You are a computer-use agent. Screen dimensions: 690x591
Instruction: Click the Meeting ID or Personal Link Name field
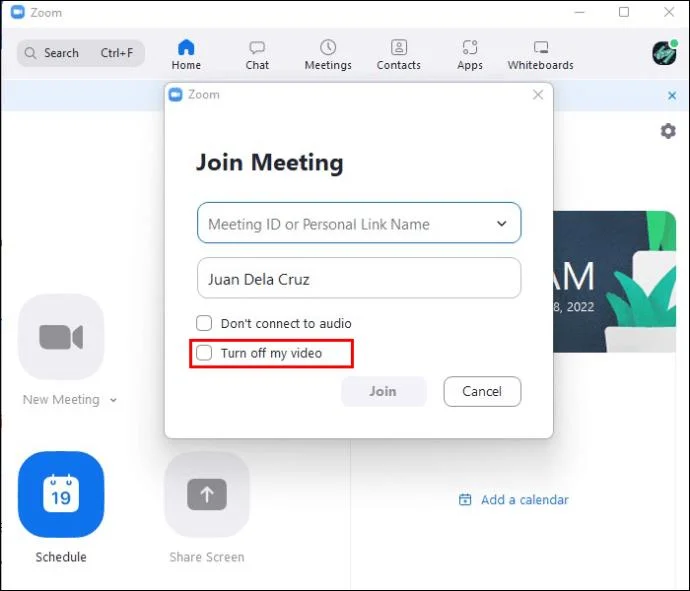[359, 223]
